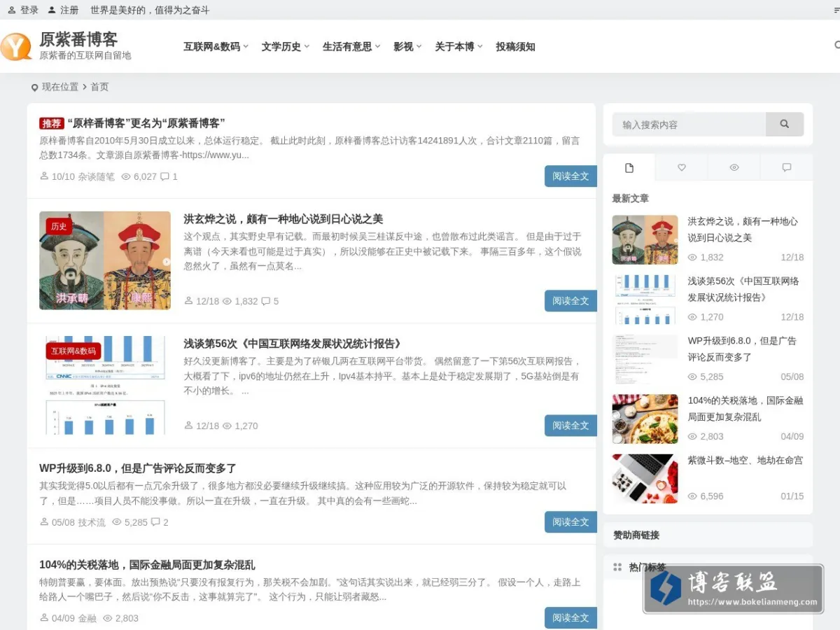
Task: Click the header search icon at right edge
Action: 837,45
